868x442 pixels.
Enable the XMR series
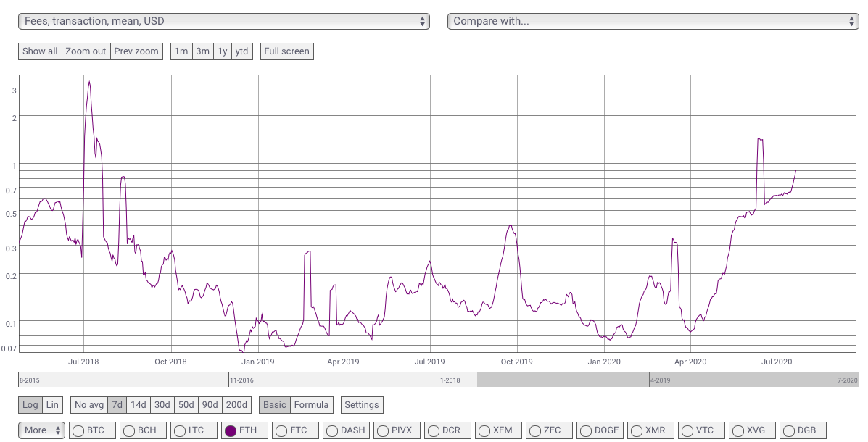(650, 430)
